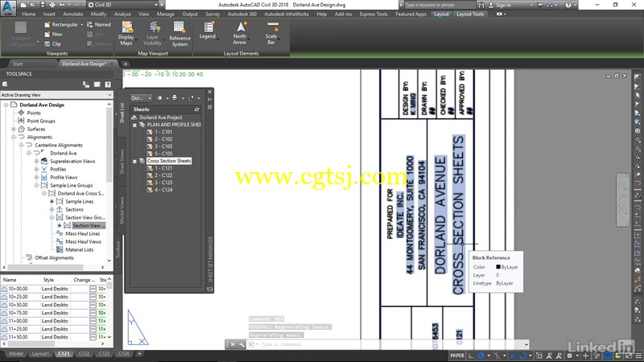Click the Sheet List side tab
644x362 pixels.
pyautogui.click(x=122, y=113)
